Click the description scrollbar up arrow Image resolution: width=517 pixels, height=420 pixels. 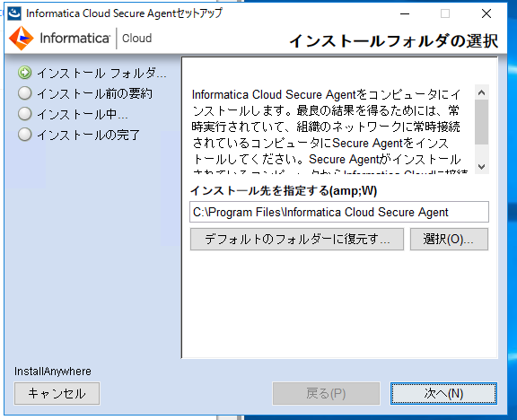point(481,92)
